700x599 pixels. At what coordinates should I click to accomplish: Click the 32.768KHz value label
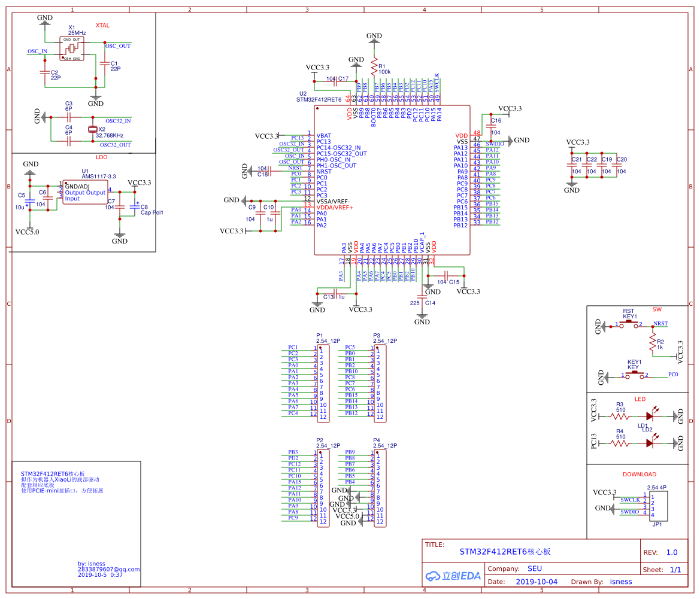(110, 136)
